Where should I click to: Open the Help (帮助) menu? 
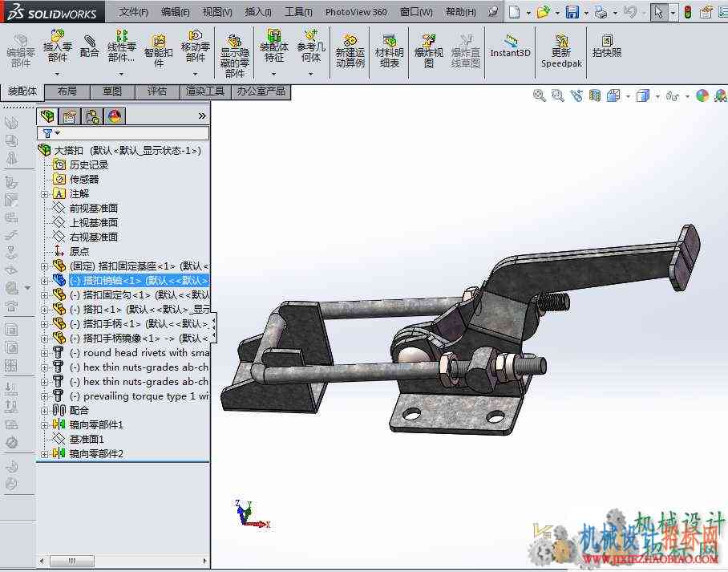coord(461,12)
